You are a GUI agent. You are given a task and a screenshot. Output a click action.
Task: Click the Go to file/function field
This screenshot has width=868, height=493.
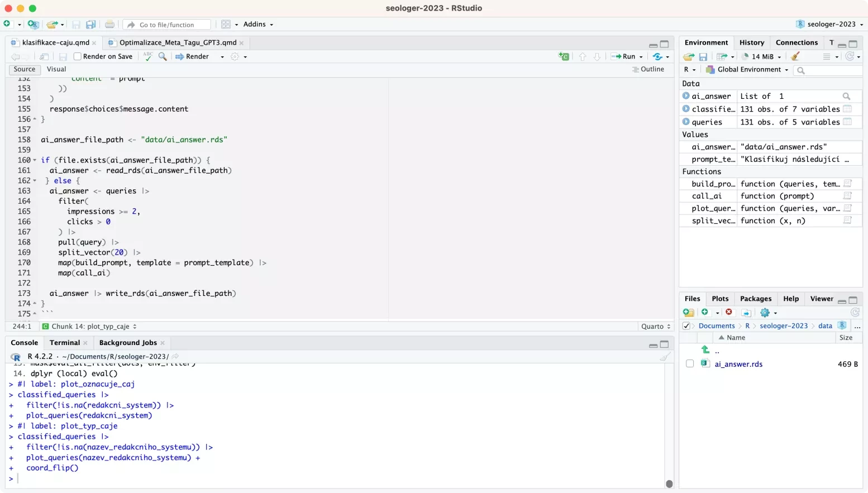pyautogui.click(x=167, y=25)
